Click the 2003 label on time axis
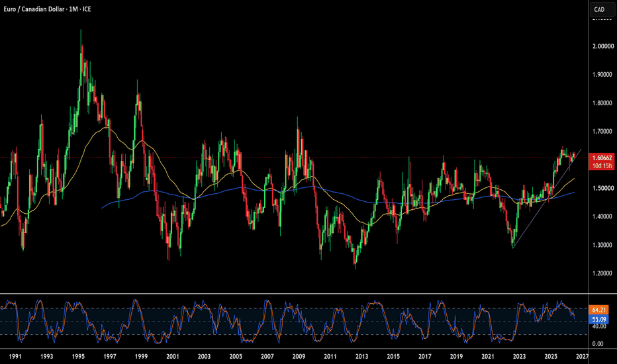Screen dimensions: 617x364 point(204,356)
